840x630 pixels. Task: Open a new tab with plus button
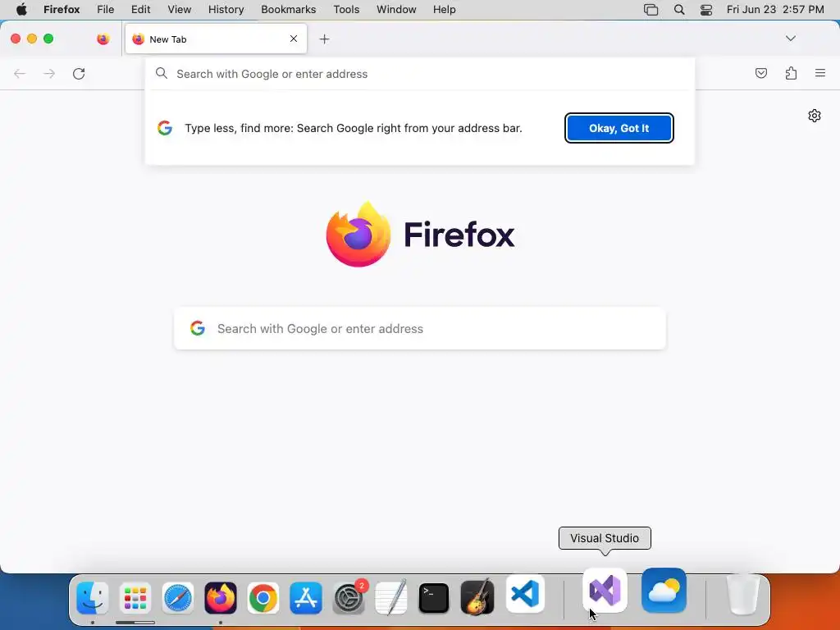coord(324,39)
